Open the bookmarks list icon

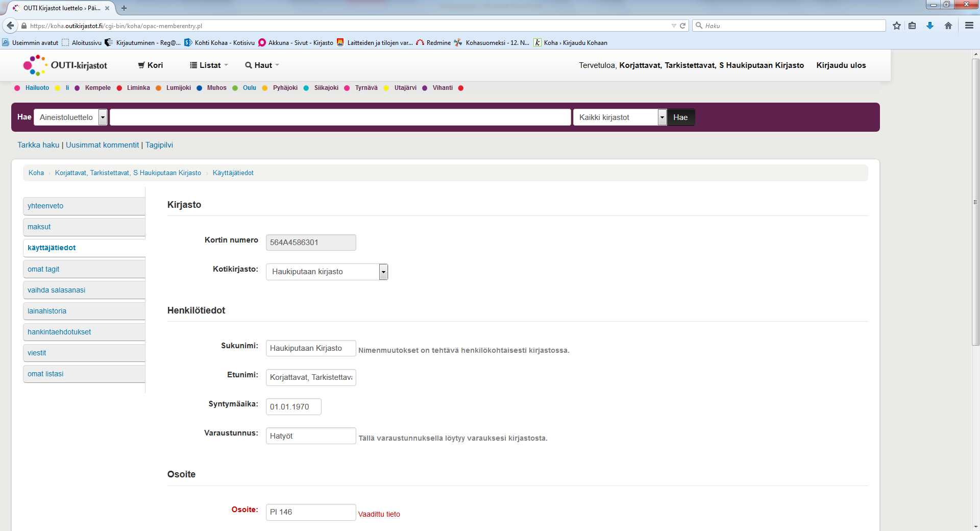pos(913,26)
